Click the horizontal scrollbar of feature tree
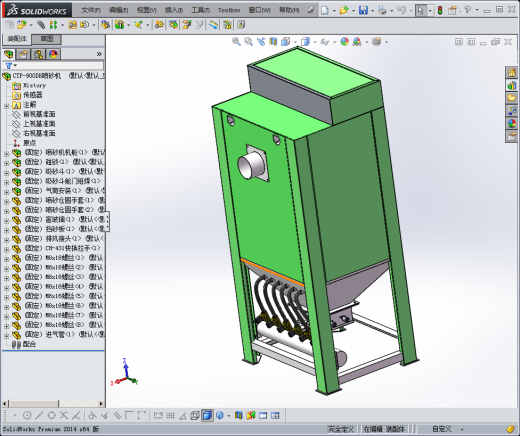 pos(53,404)
